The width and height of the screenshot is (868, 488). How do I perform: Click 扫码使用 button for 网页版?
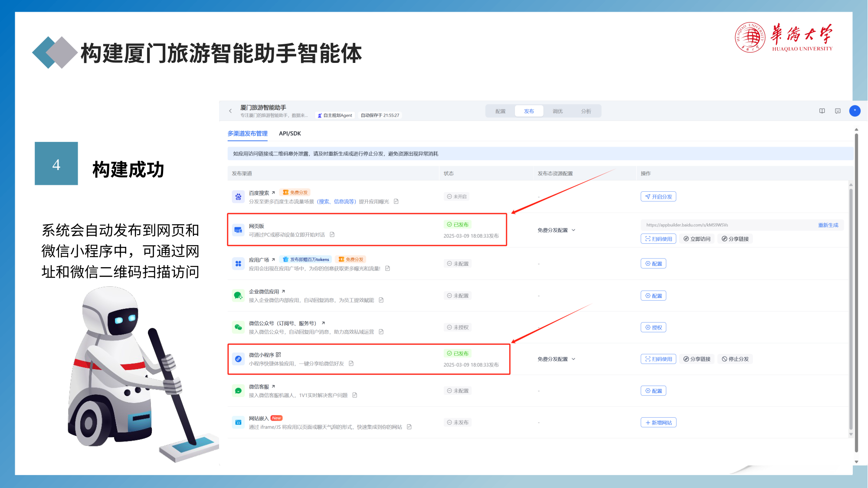658,239
